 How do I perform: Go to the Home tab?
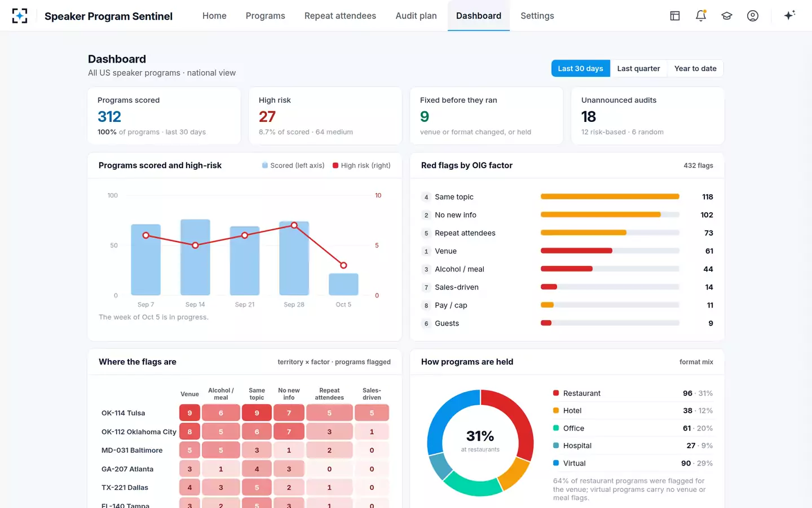(x=214, y=16)
